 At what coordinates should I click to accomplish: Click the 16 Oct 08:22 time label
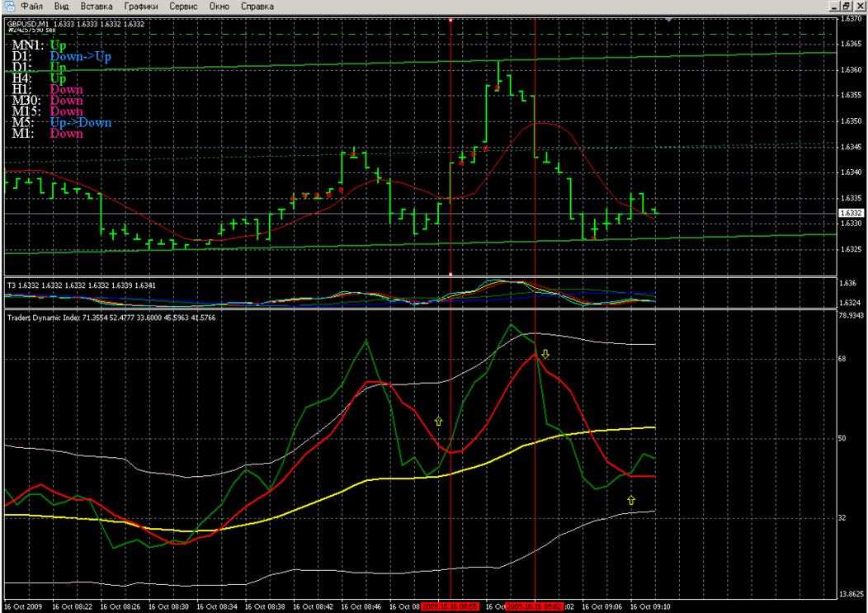pos(73,607)
